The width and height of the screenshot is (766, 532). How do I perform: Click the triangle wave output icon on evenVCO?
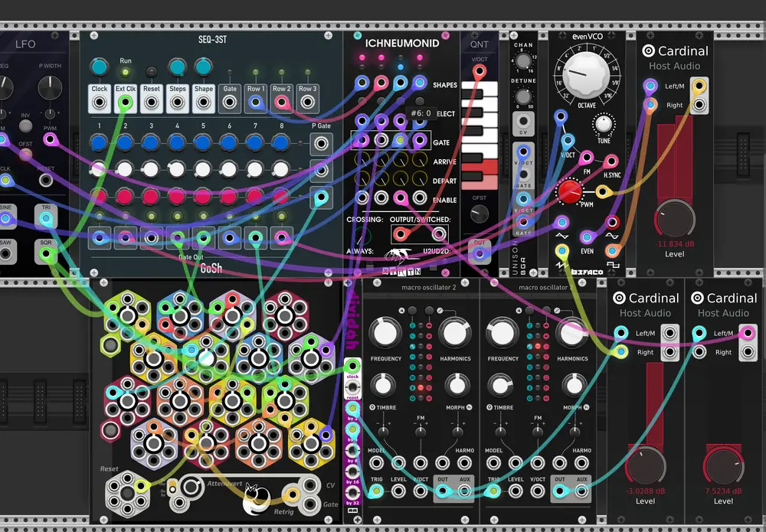click(x=561, y=236)
